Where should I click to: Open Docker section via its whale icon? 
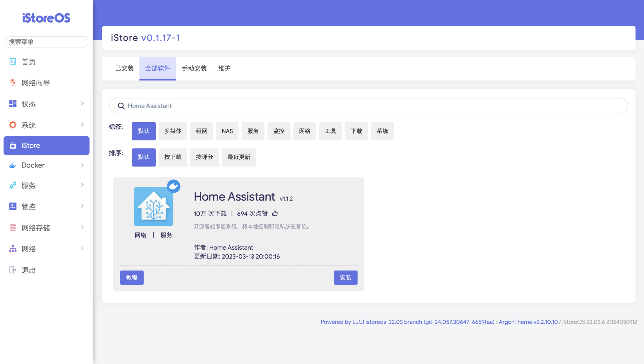13,165
